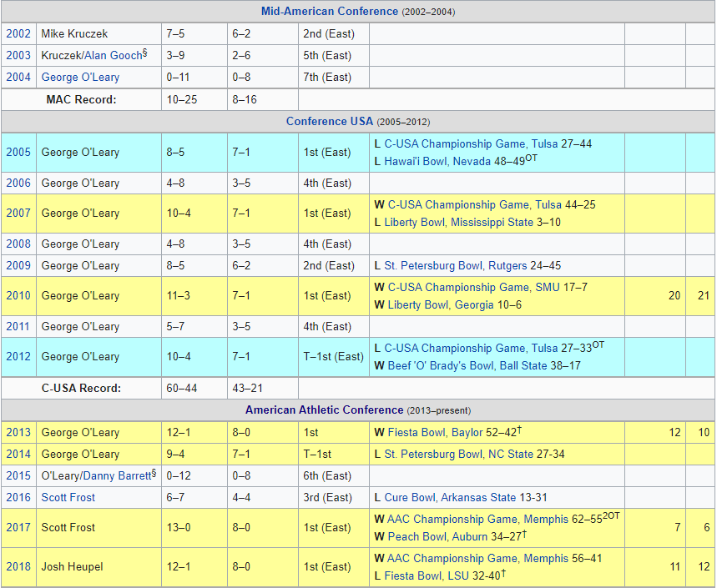Image resolution: width=717 pixels, height=588 pixels.
Task: Open St. Petersburg Bowl link in 2009 row
Action: [x=433, y=266]
